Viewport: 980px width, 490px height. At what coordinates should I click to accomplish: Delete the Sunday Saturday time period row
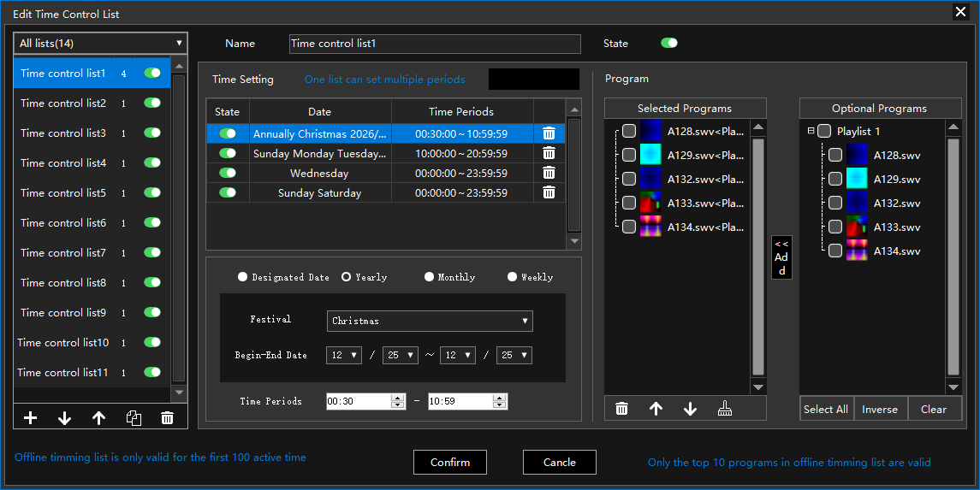(x=549, y=193)
